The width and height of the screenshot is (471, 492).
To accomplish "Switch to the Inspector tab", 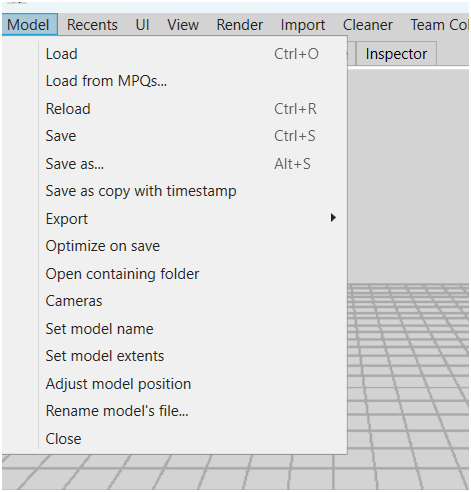I will (x=396, y=54).
